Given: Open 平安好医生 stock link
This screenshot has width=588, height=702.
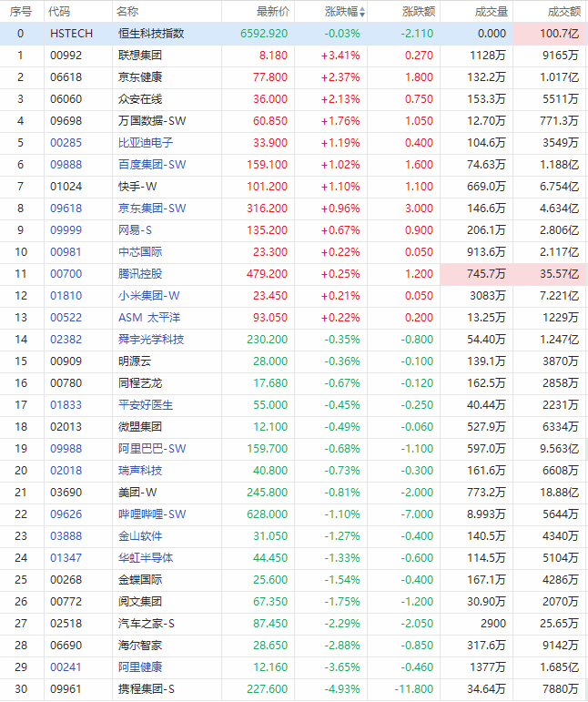Looking at the screenshot, I should pos(146,405).
